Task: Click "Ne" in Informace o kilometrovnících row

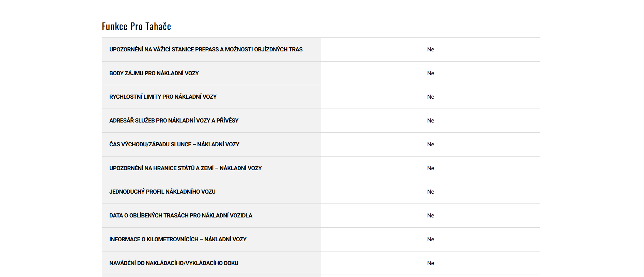Action: [x=430, y=240]
